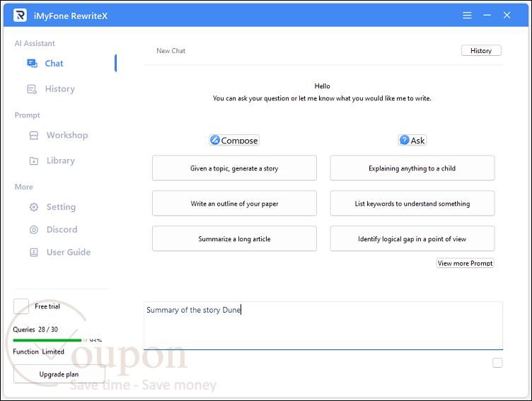Click the Ask question mark icon
Viewport: 532px width, 401px height.
coord(404,140)
